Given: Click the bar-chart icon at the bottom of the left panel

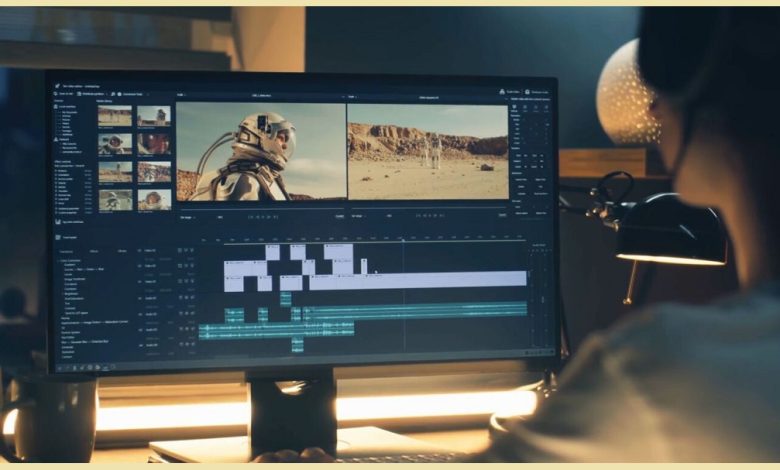Looking at the screenshot, I should coord(58,222).
